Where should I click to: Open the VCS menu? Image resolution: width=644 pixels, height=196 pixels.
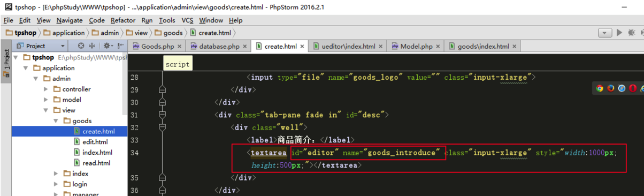coord(187,20)
